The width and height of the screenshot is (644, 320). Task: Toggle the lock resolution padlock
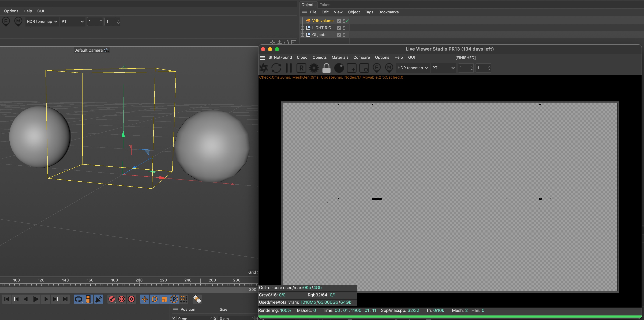tap(326, 68)
